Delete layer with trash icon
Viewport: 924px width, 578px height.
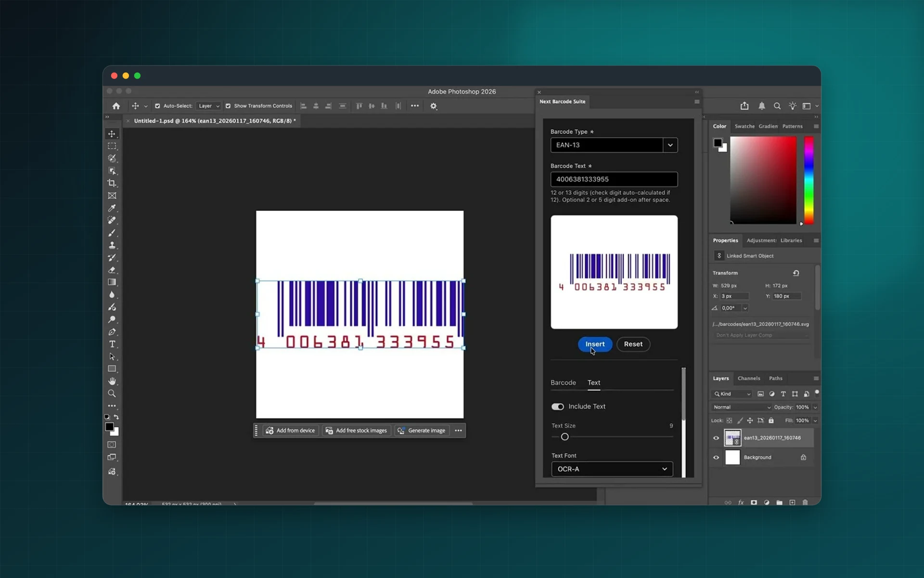[x=805, y=502]
